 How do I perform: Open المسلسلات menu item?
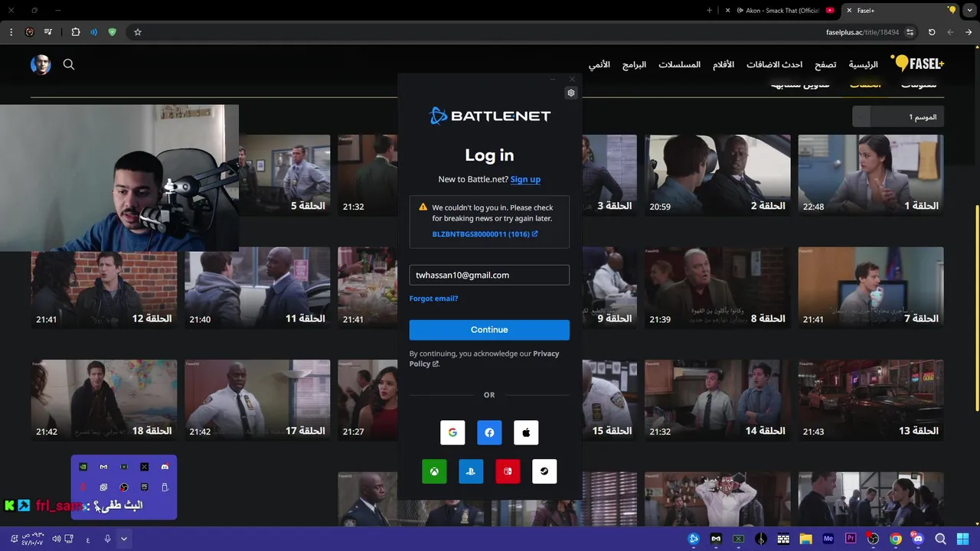680,64
